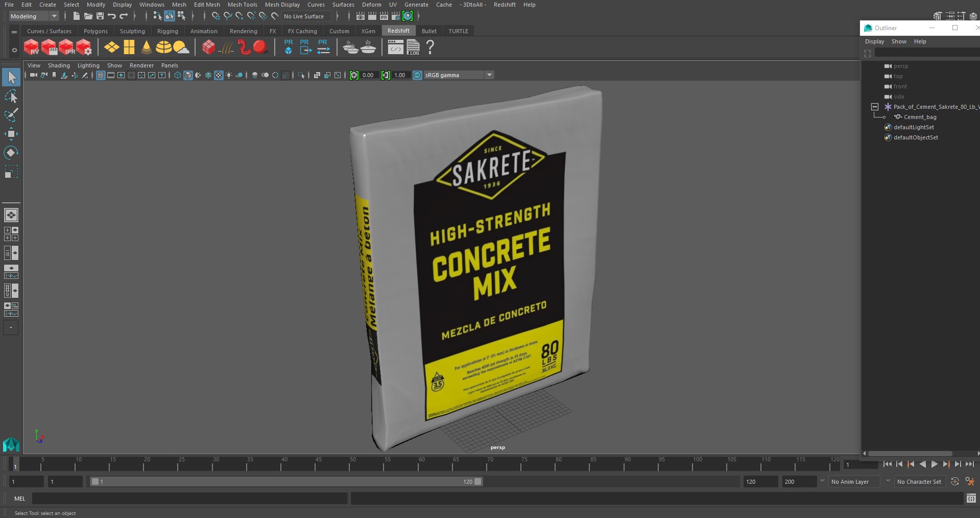
Task: Click the MEL command language label
Action: [x=19, y=499]
